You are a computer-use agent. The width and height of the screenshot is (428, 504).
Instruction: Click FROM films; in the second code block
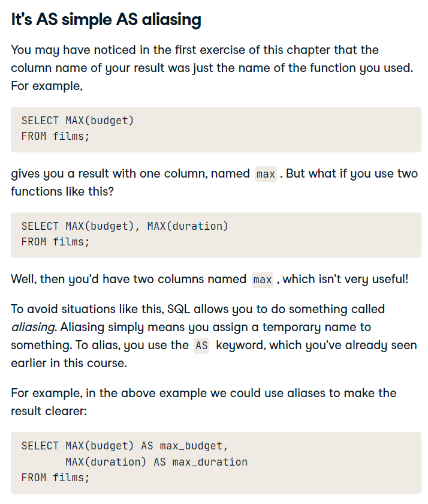point(55,242)
